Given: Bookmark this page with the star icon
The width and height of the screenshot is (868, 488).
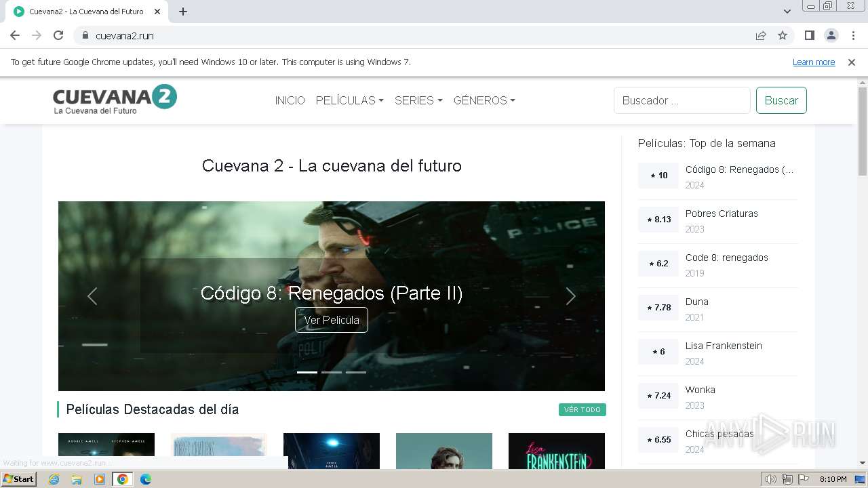Looking at the screenshot, I should click(x=783, y=35).
